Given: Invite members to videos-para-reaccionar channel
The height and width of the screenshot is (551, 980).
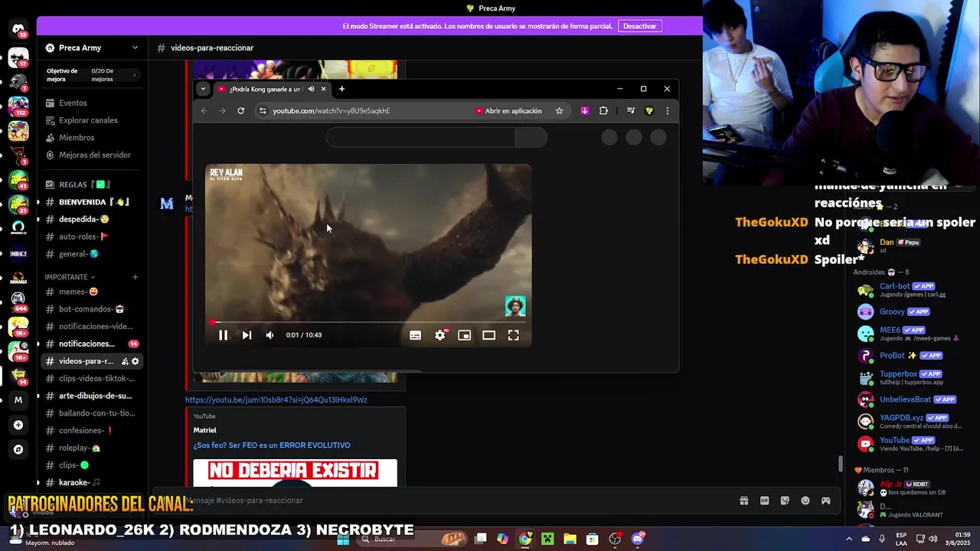Looking at the screenshot, I should pos(125,361).
